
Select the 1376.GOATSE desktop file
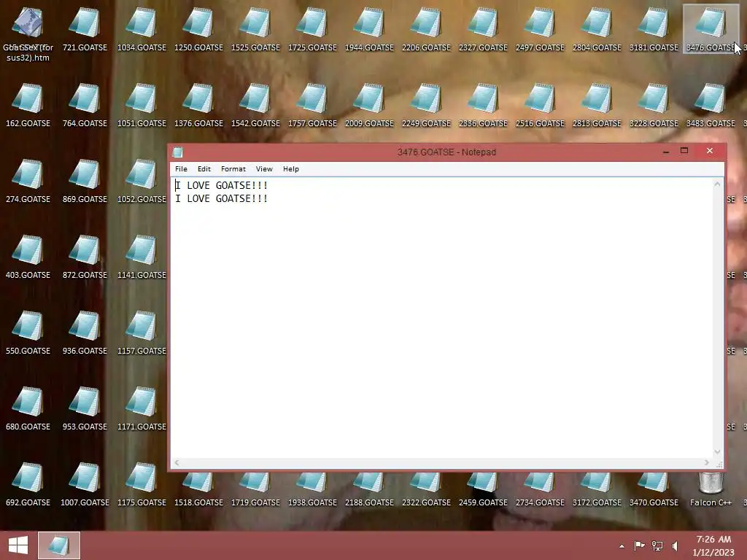[x=198, y=105]
